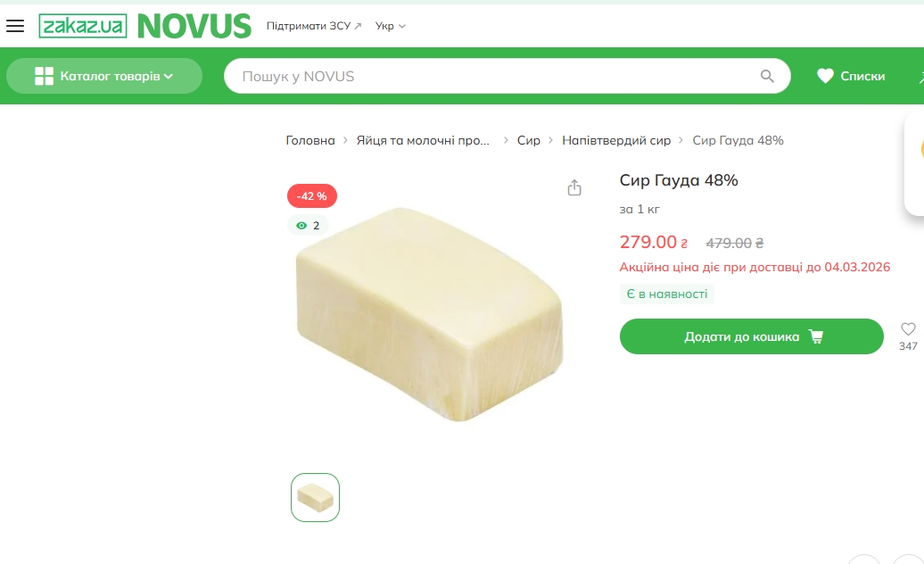Select the cheese product thumbnail
This screenshot has height=564, width=924.
[x=315, y=497]
